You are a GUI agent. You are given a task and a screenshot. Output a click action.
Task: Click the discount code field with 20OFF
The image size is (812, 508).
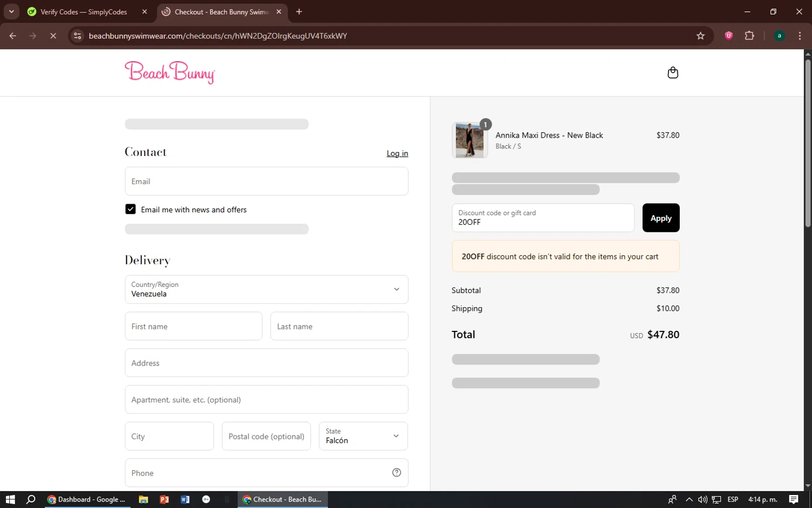click(x=543, y=218)
